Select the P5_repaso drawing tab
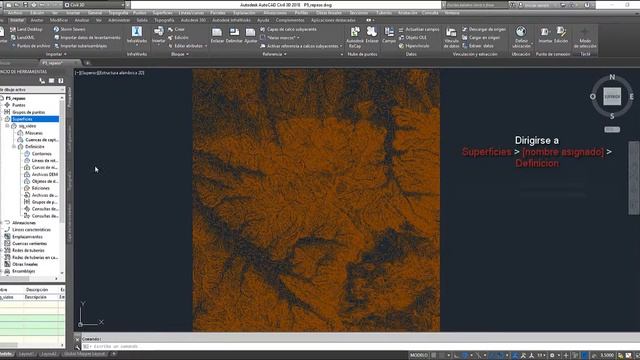The image size is (640, 360). pyautogui.click(x=53, y=63)
